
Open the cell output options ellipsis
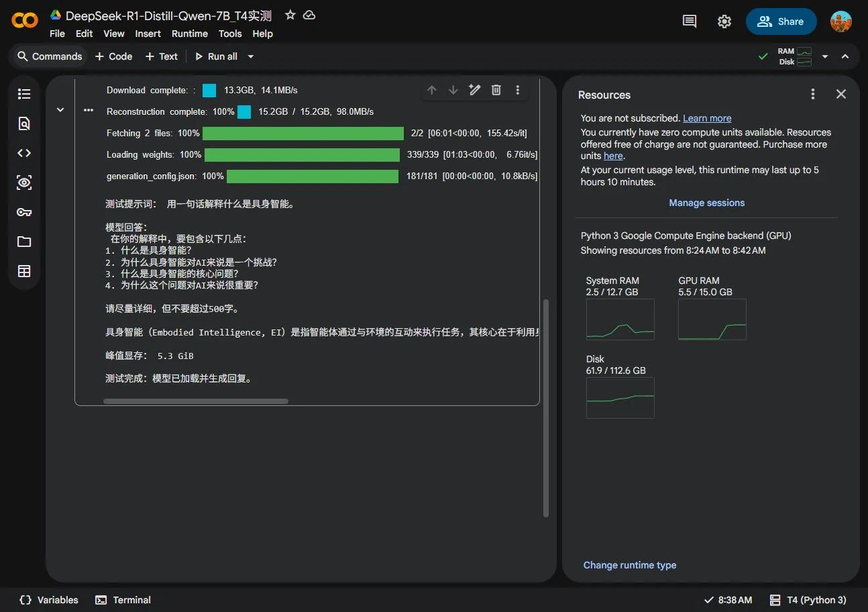(x=89, y=110)
